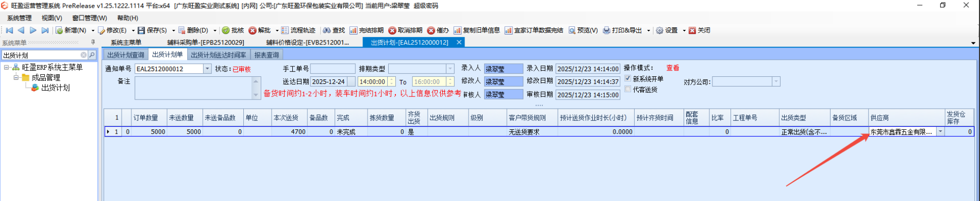Image resolution: width=980 pixels, height=201 pixels.
Task: Collapse 成品管理 folder node
Action: (16, 78)
